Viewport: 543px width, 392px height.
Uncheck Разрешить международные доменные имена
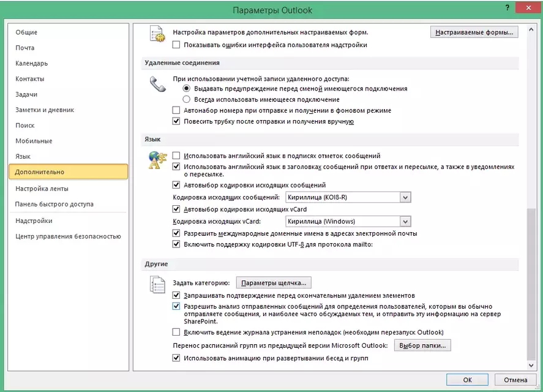[x=176, y=233]
